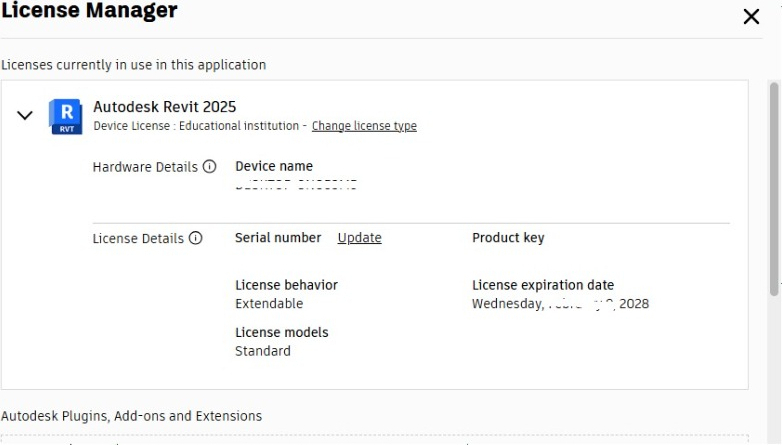Screen dimensions: 782x445
Task: Click the Update serial number link
Action: click(360, 238)
